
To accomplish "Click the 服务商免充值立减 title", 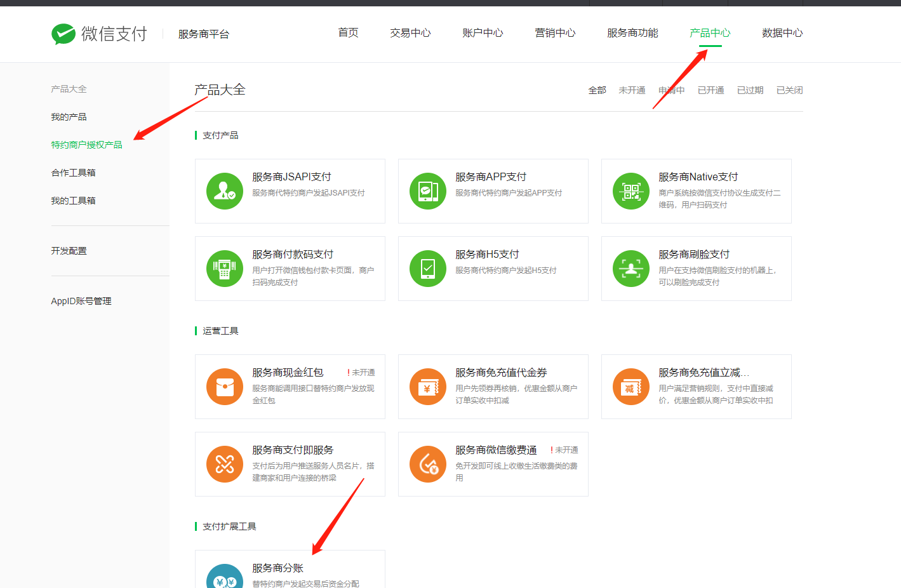I will 704,373.
